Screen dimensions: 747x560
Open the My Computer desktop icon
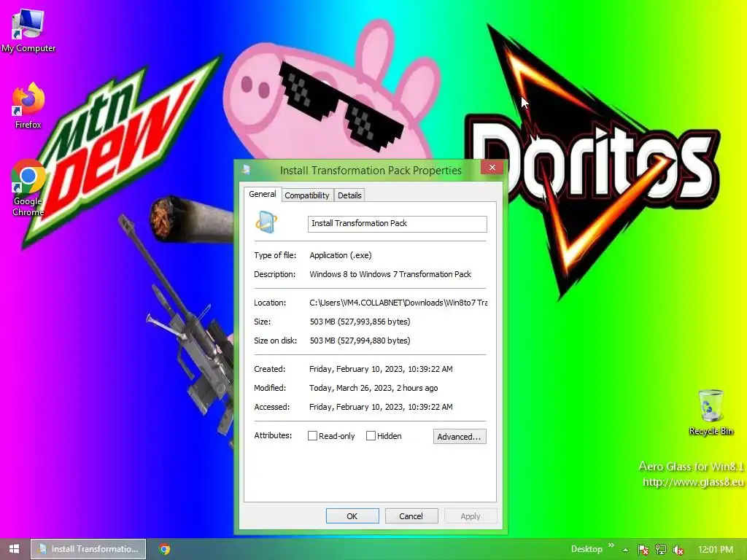(28, 31)
